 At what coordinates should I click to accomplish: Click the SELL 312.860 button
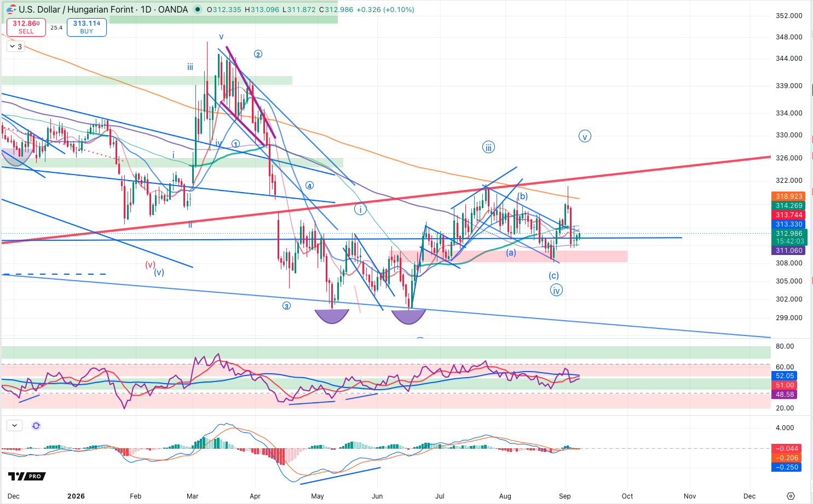tap(26, 27)
